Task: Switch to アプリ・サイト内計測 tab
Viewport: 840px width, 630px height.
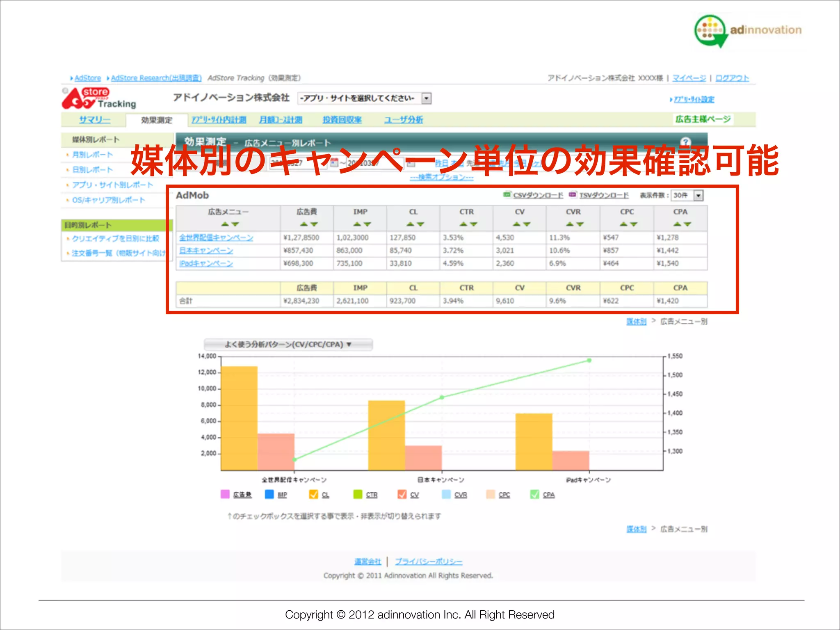Action: (219, 120)
